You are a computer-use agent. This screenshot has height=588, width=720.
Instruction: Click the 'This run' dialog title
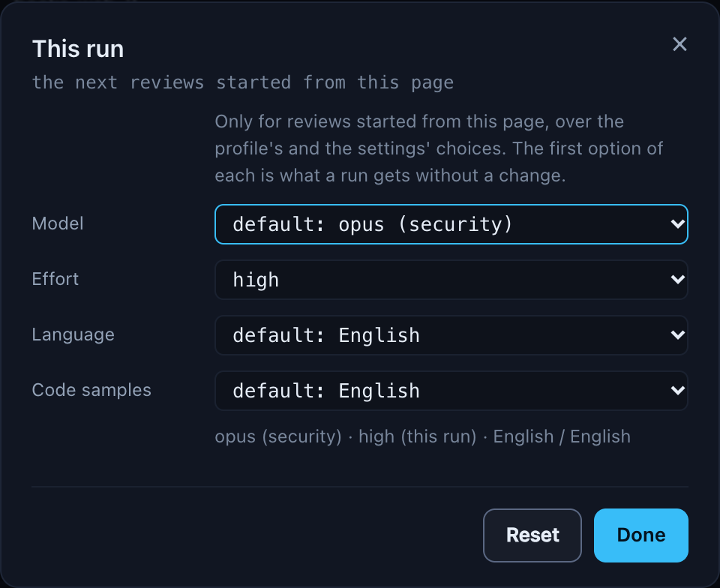coord(78,49)
